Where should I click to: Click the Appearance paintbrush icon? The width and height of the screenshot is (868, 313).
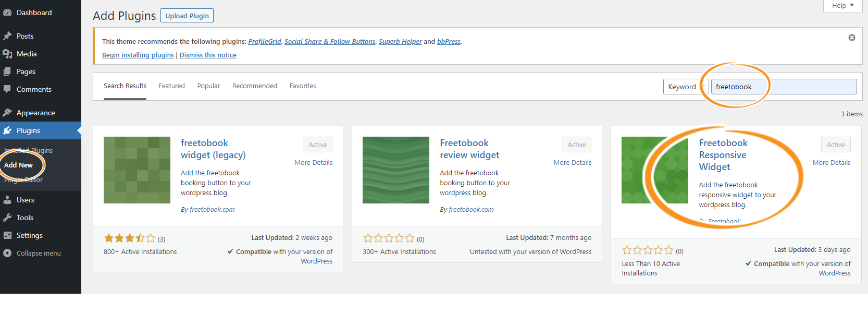[7, 113]
